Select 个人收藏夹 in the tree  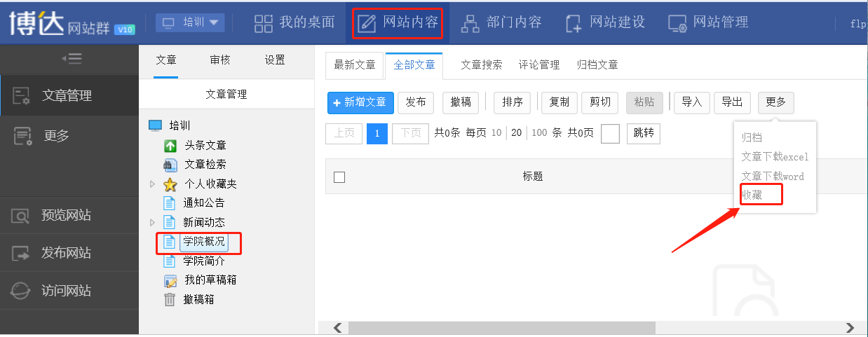(x=210, y=184)
